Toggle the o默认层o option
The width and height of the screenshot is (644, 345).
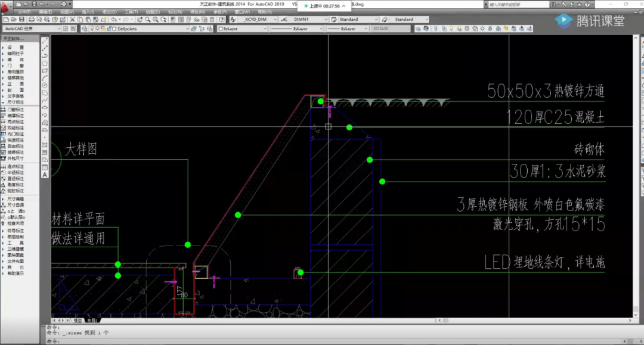tap(13, 217)
